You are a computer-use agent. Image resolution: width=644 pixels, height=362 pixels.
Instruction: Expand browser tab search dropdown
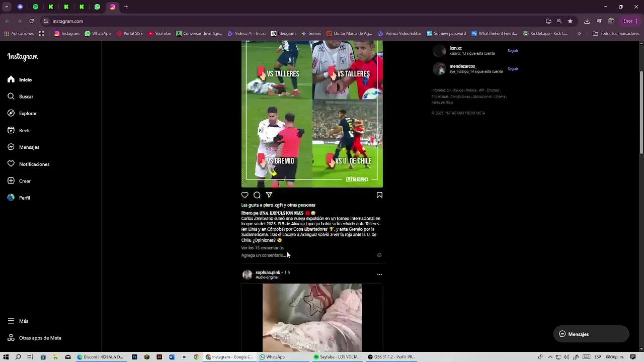(7, 7)
